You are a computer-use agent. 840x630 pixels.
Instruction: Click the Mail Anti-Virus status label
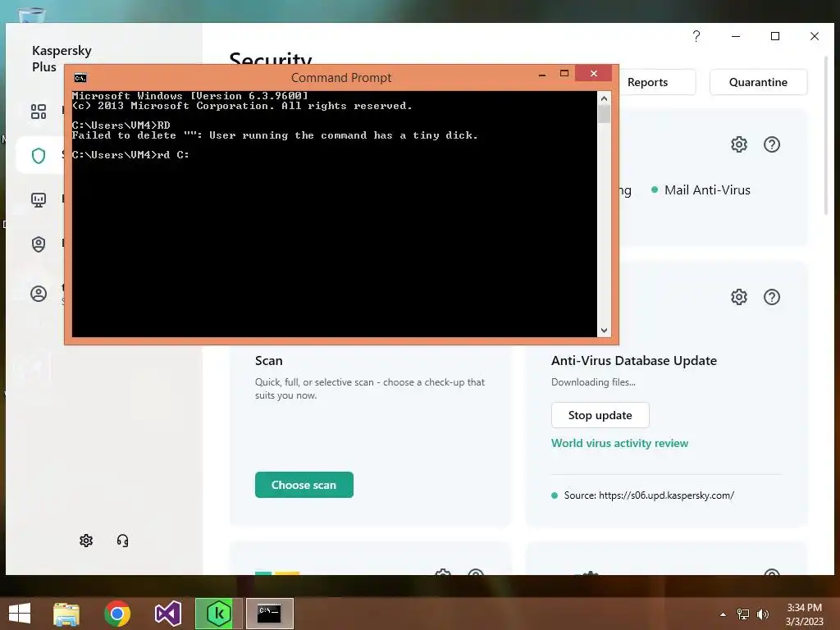click(x=707, y=190)
